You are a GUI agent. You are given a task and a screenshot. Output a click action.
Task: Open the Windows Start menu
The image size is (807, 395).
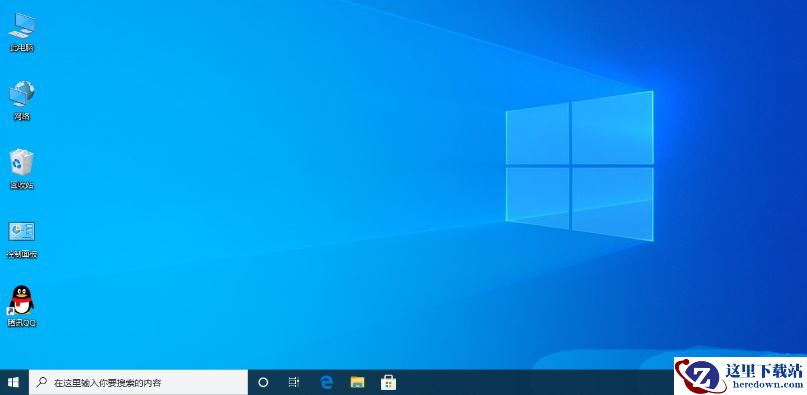(x=14, y=383)
